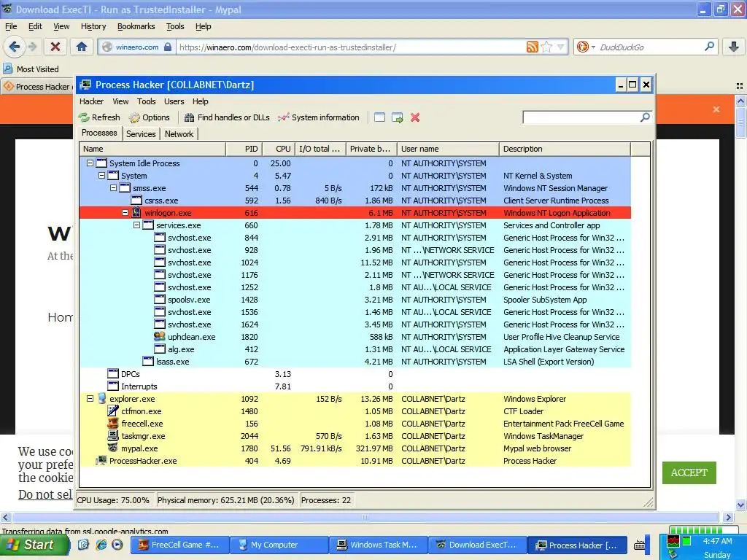Click the DuckDuckGo search magnifier icon
The image size is (747, 560).
click(709, 47)
